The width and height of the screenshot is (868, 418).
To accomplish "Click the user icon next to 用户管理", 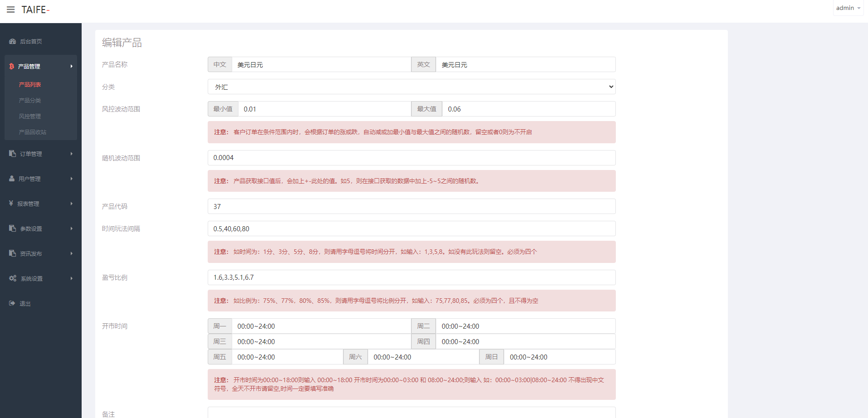I will point(11,179).
